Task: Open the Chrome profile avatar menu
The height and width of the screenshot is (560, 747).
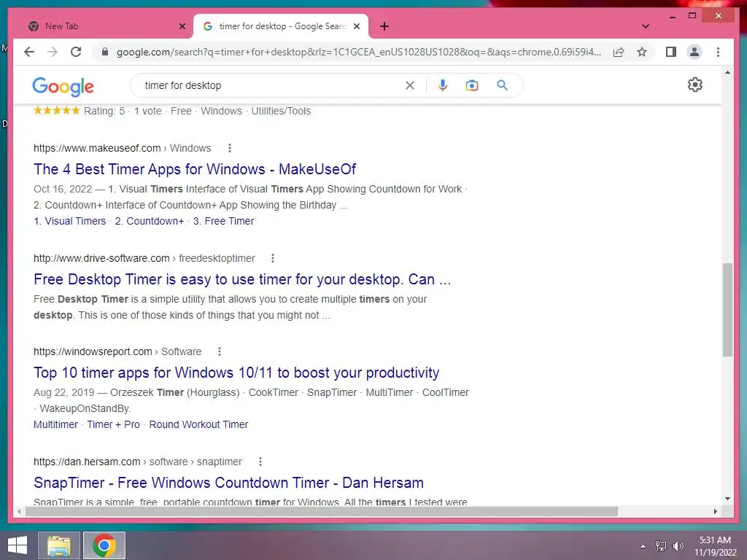Action: tap(694, 52)
